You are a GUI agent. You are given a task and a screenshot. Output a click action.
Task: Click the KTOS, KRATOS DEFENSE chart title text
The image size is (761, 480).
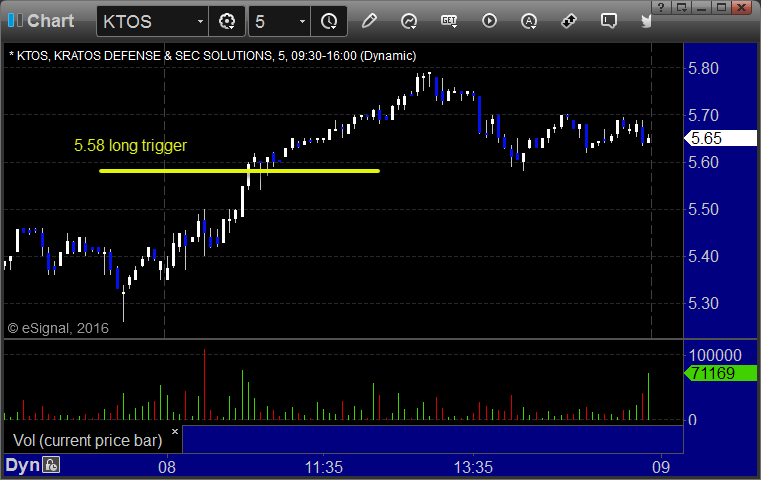coord(212,56)
